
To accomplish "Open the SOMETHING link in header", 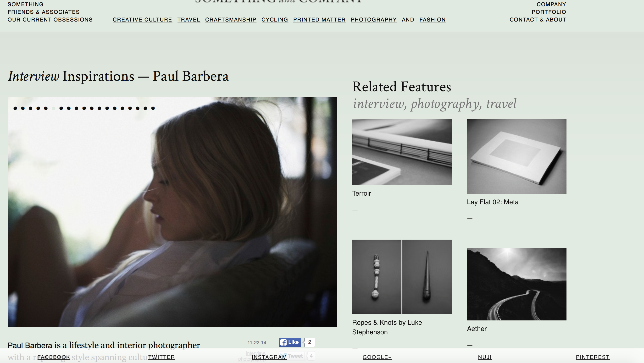I will pyautogui.click(x=26, y=4).
